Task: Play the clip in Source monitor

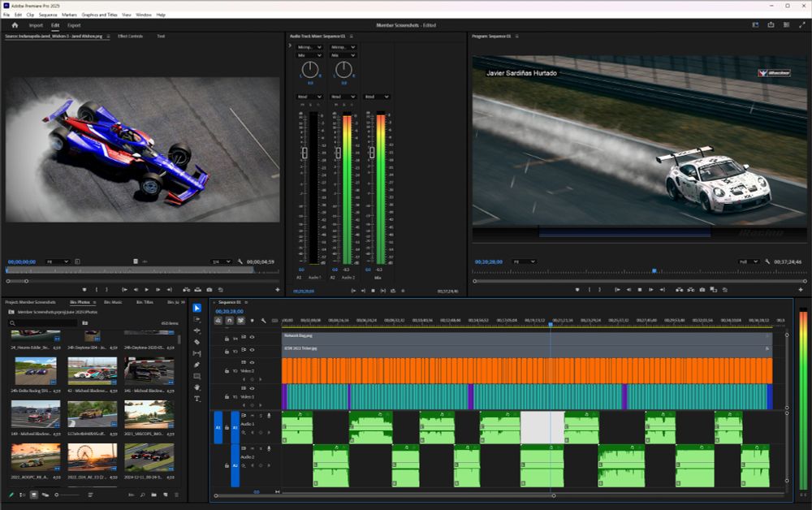Action: click(146, 290)
